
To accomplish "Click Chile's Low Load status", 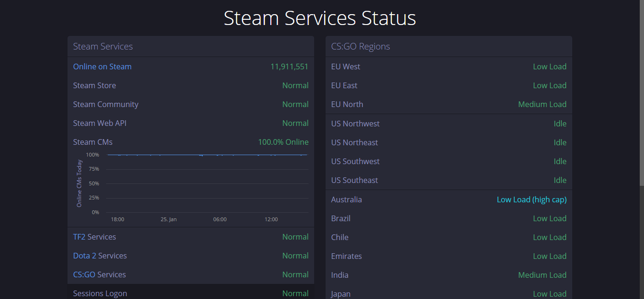I will (550, 237).
